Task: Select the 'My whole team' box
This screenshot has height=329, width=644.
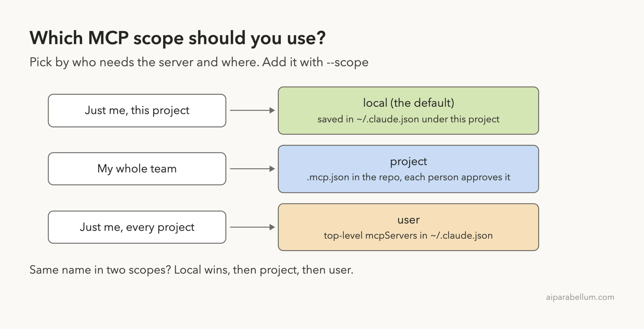Action: point(137,169)
